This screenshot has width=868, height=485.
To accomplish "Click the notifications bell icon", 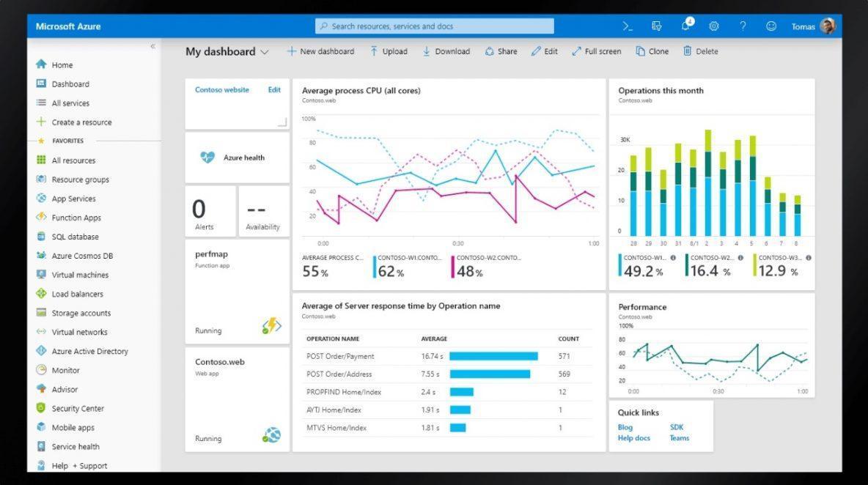I will (685, 26).
